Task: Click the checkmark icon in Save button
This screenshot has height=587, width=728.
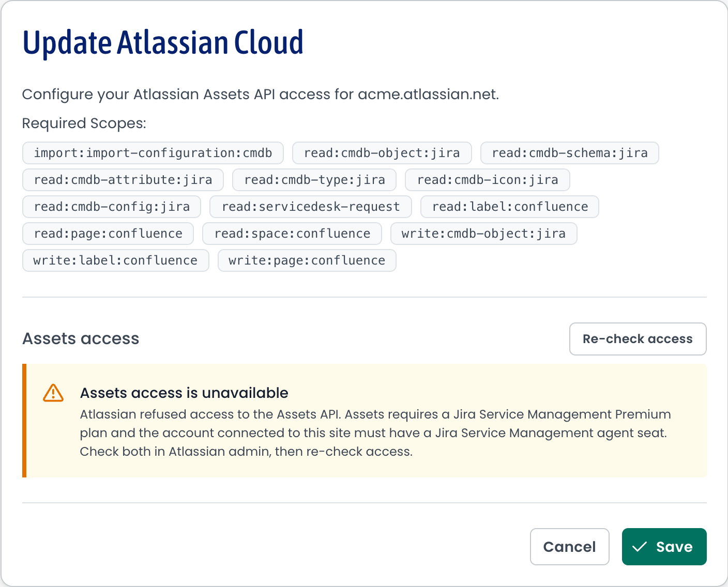Action: 640,547
